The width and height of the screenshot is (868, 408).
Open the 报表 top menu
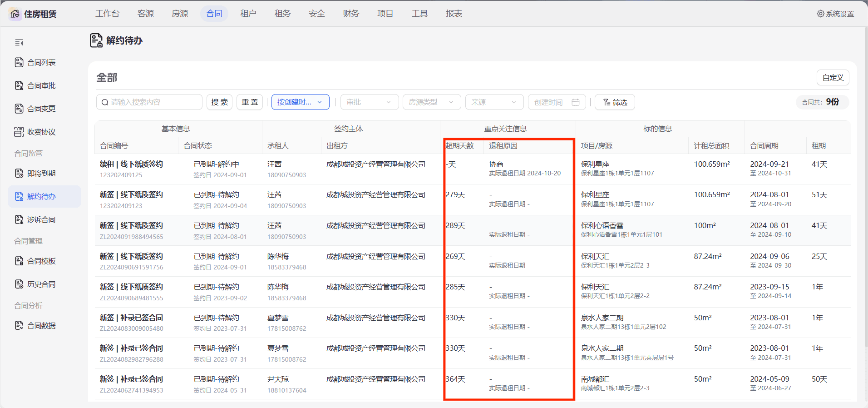coord(454,14)
